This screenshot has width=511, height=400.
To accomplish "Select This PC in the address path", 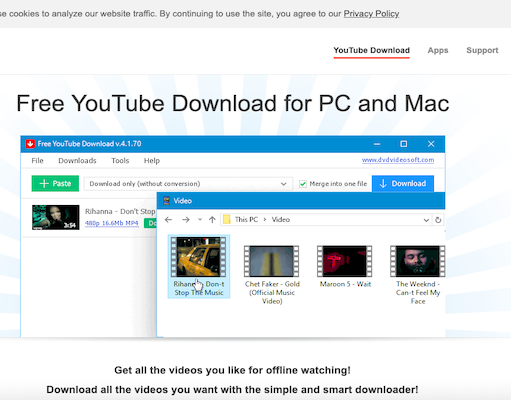I will point(246,219).
